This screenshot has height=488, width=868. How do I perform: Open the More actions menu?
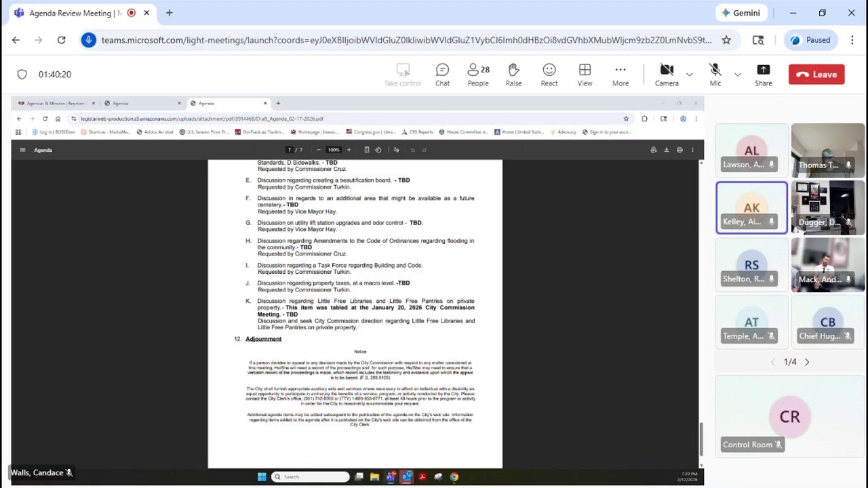pos(620,75)
